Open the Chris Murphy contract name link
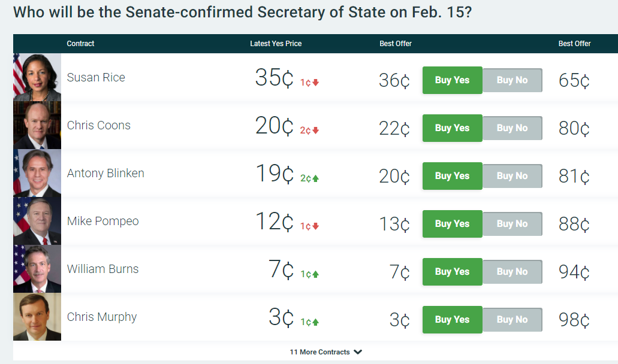This screenshot has height=364, width=618. [x=102, y=317]
